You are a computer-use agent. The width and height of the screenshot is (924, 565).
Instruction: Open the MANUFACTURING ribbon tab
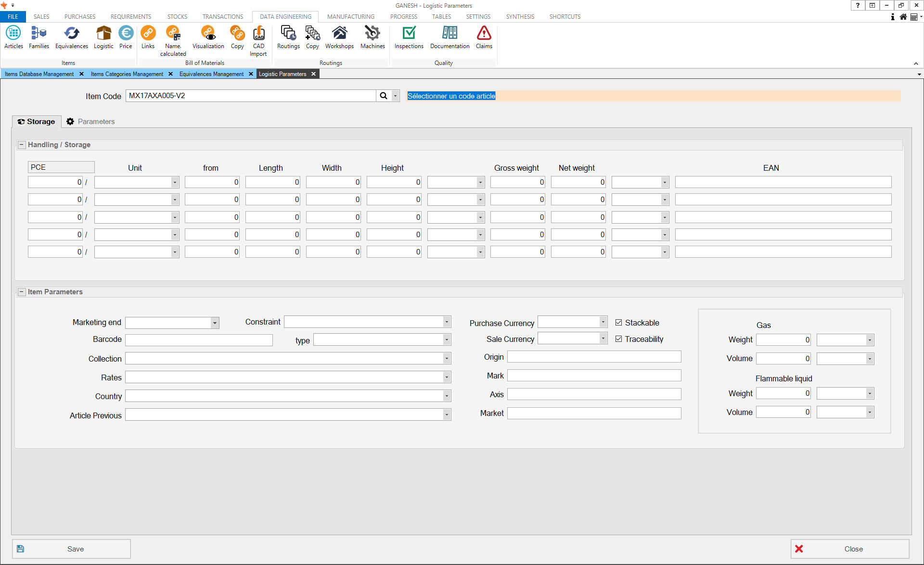coord(350,16)
